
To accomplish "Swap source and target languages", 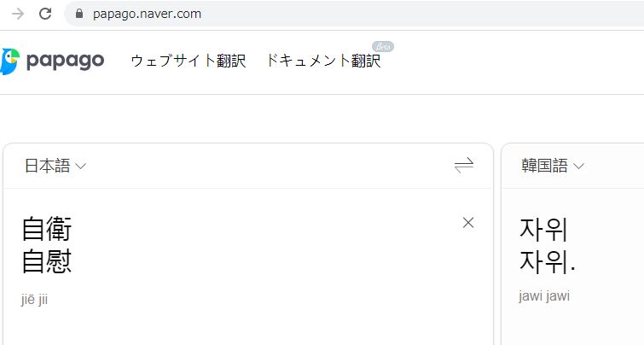I will [464, 166].
